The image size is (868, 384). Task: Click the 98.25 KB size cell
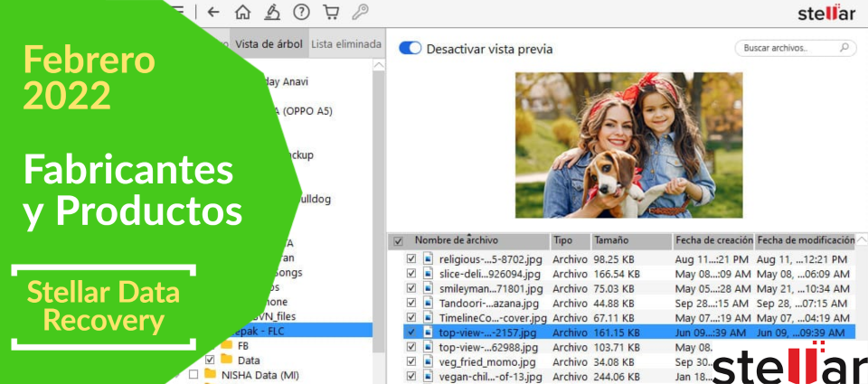click(x=614, y=259)
